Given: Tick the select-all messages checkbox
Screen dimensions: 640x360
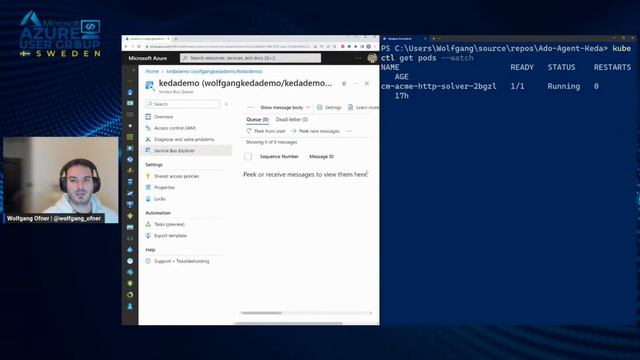Looking at the screenshot, I should pyautogui.click(x=248, y=156).
